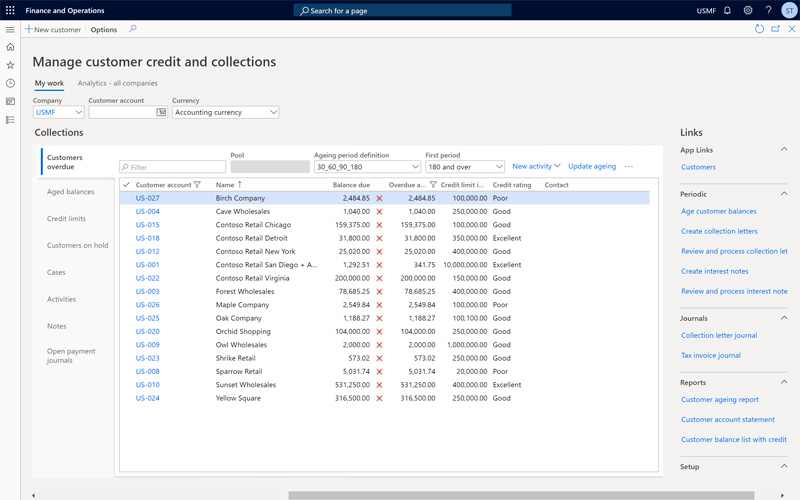Open customer account lookup icon

point(161,112)
